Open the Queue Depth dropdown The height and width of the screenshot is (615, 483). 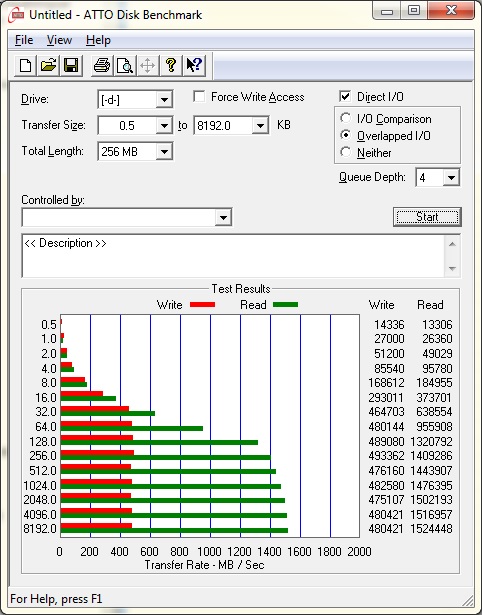pos(451,178)
